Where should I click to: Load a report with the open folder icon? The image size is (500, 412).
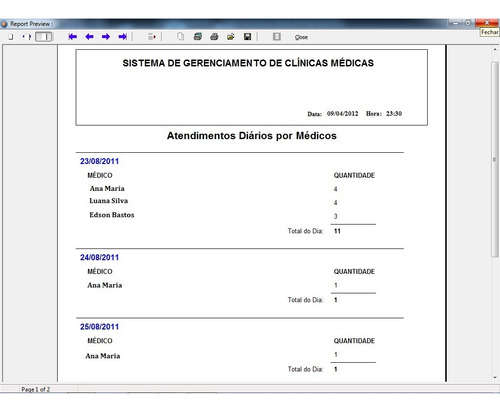(231, 37)
